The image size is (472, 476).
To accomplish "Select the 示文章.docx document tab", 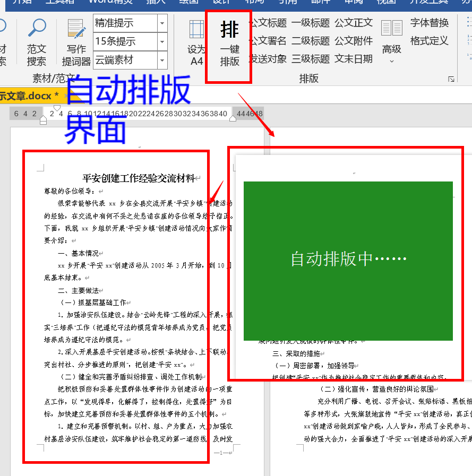I will [x=25, y=96].
